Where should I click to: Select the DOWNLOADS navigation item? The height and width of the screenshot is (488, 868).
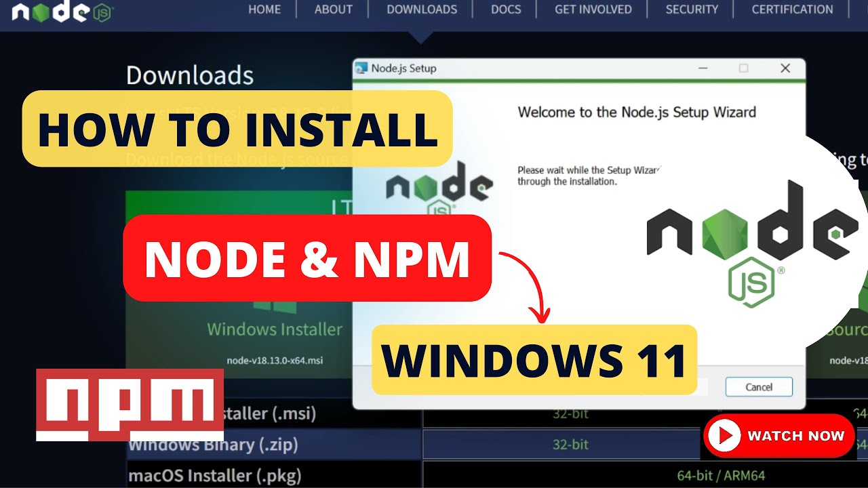[x=422, y=9]
